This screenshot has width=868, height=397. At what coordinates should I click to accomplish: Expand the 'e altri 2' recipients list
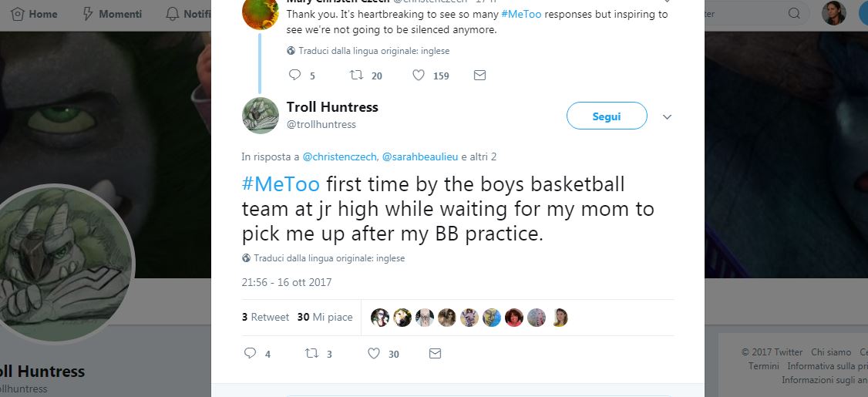click(479, 156)
